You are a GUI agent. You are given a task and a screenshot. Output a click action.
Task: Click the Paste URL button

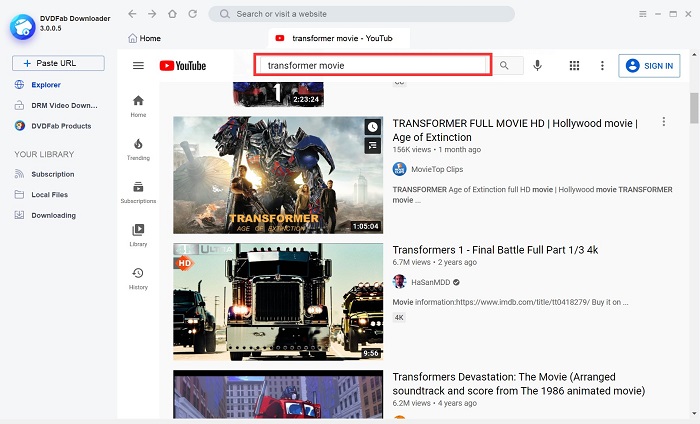[x=58, y=63]
